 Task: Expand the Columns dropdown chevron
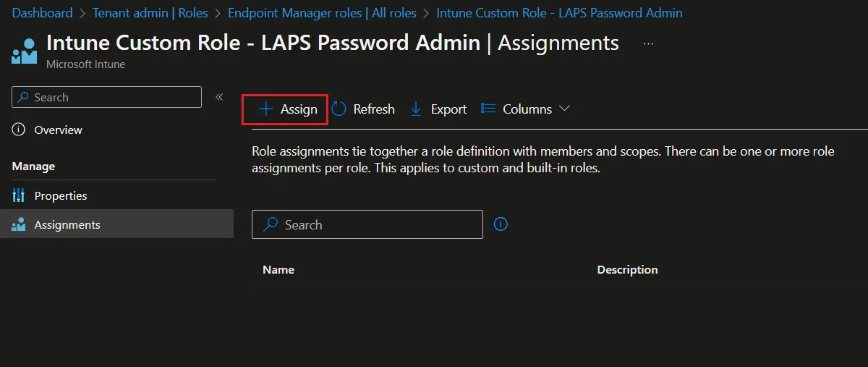[x=565, y=109]
